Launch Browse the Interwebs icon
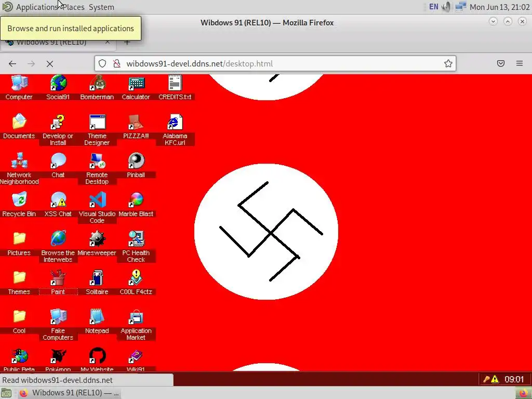The height and width of the screenshot is (399, 532). pyautogui.click(x=58, y=247)
